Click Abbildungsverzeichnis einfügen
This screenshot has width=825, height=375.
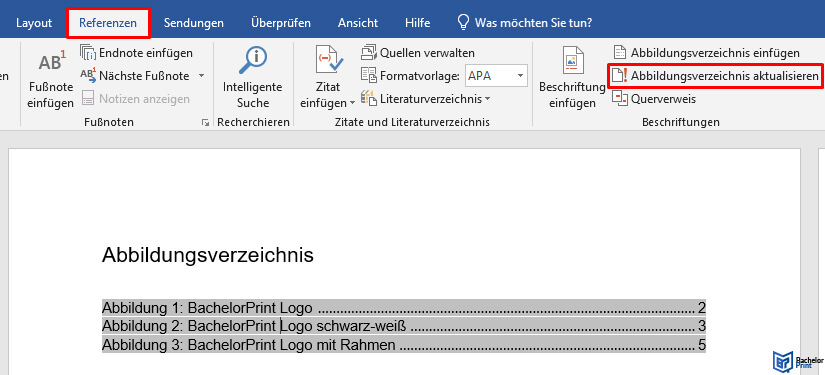[707, 53]
